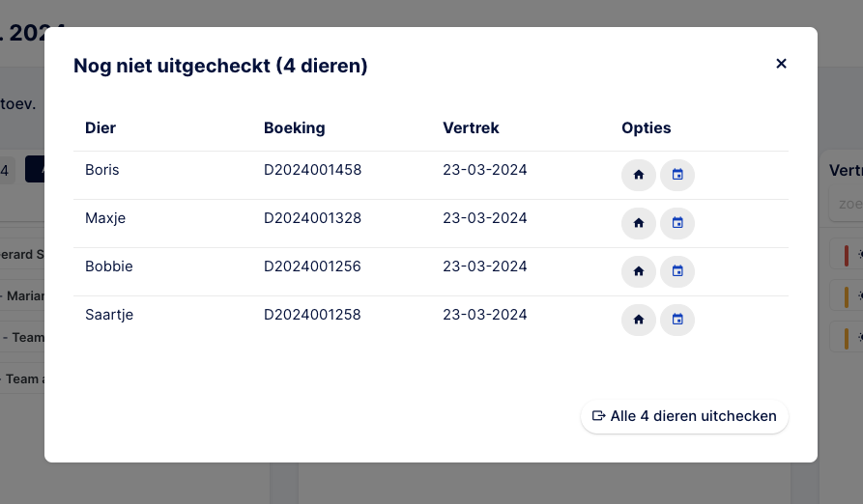Open the calendar icon for Bobbie
The image size is (863, 504).
pyautogui.click(x=677, y=271)
